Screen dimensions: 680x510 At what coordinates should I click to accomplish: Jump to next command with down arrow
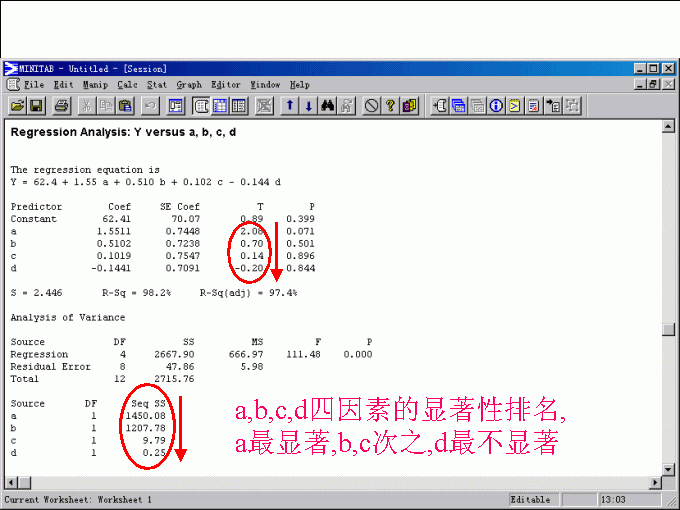point(308,105)
